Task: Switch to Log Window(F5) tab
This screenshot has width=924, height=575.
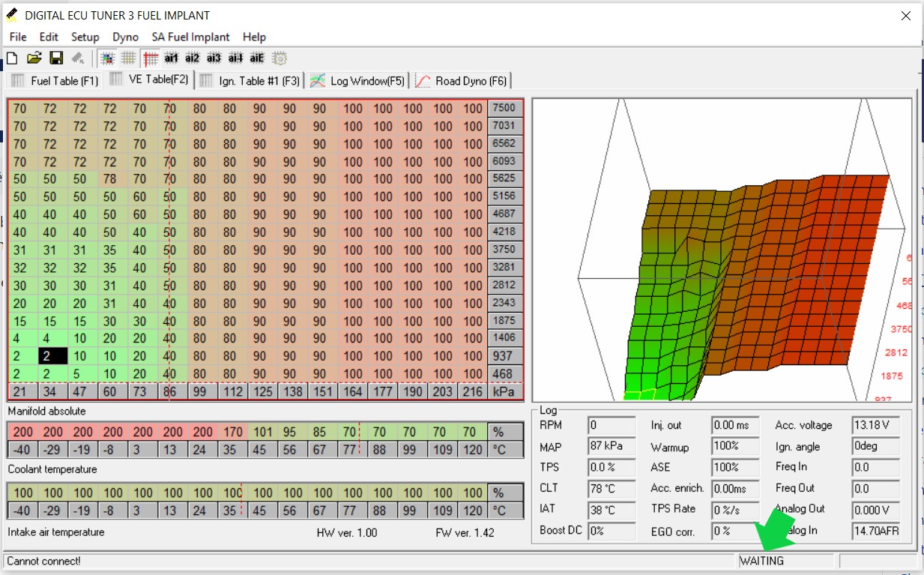Action: tap(358, 81)
